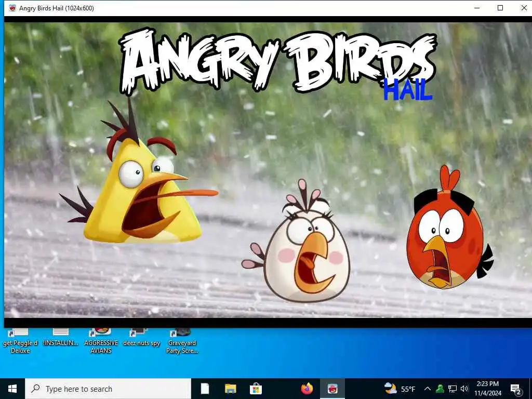Select the deez nuts spy desktop shortcut

[141, 338]
